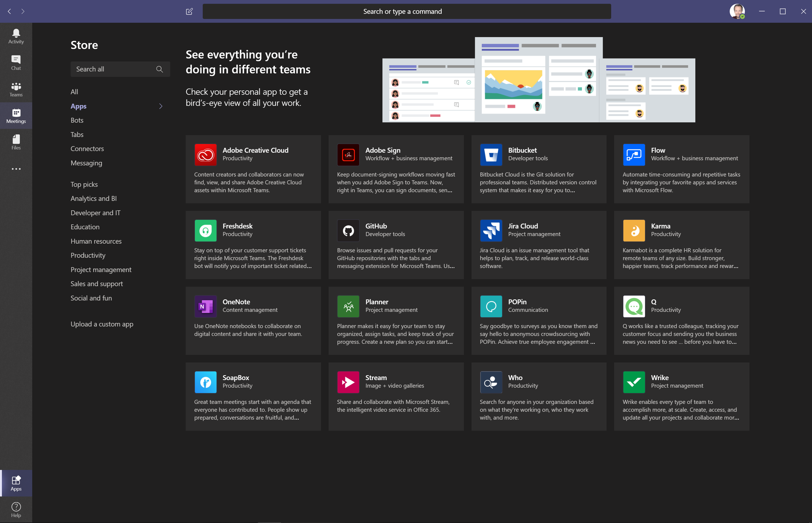Open the Files icon in the sidebar
The image size is (812, 523).
[x=16, y=142]
